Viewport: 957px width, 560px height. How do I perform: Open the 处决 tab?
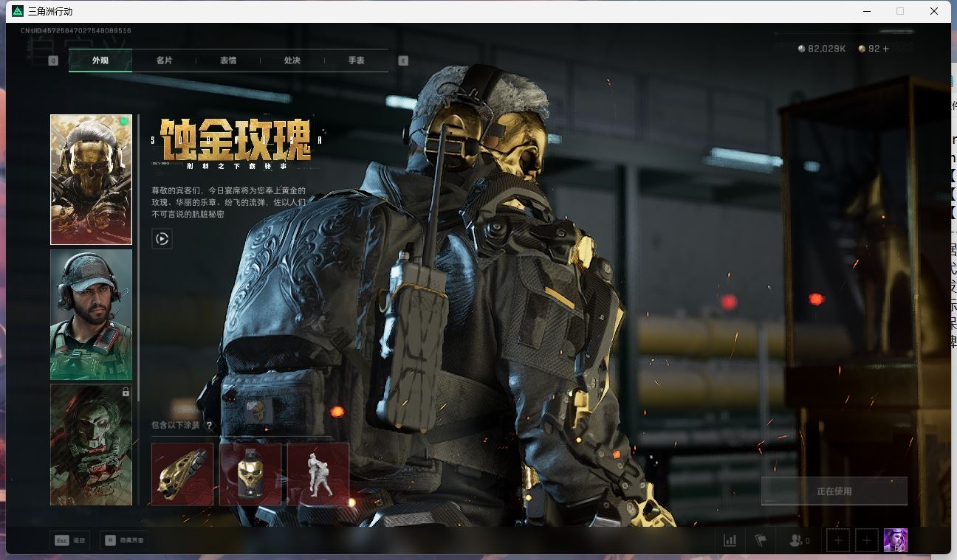(x=292, y=61)
